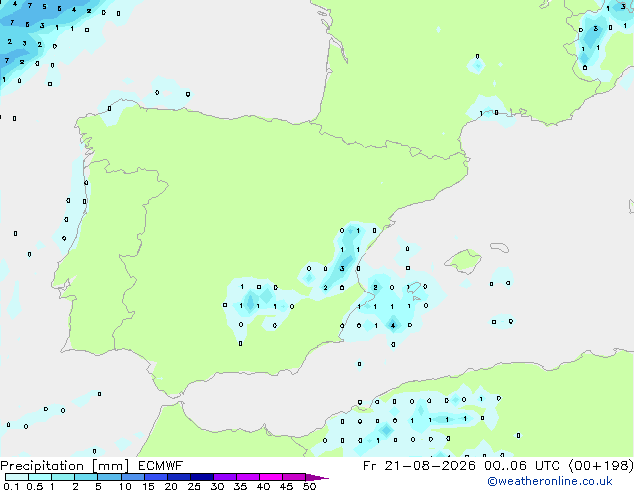Viewport: 634px width, 490px height.
Task: Click the above-50 mm legend arrow tip
Action: pos(317,477)
